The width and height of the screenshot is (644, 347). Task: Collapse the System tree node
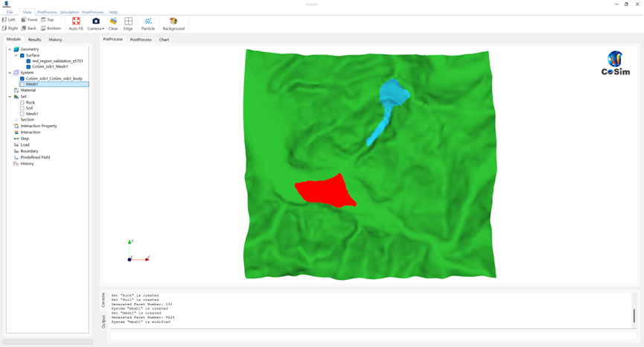[10, 73]
